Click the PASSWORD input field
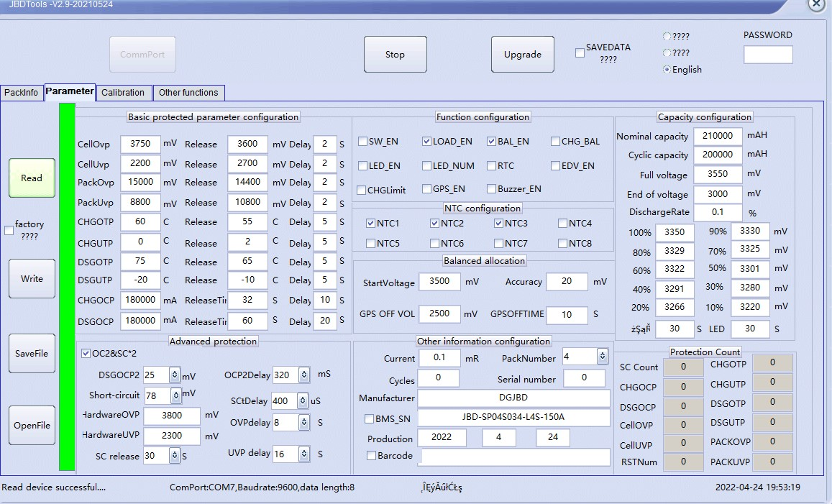This screenshot has height=504, width=832. pos(767,55)
